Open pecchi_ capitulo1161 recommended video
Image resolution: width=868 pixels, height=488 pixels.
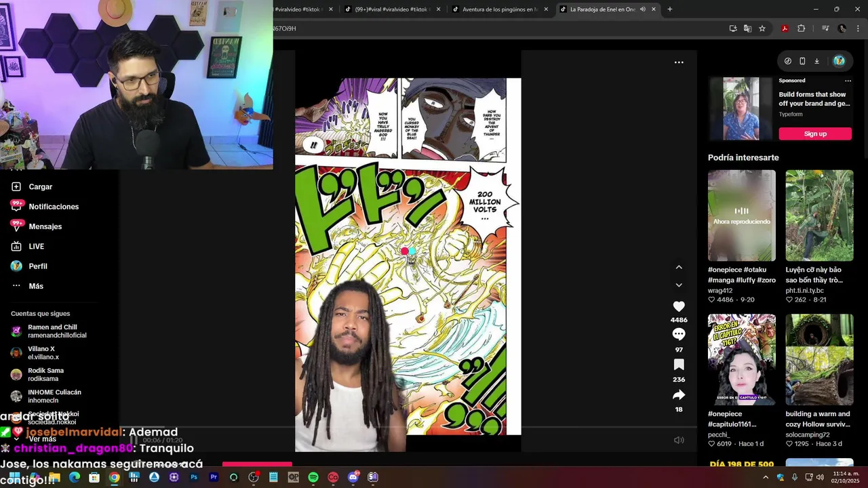[742, 359]
